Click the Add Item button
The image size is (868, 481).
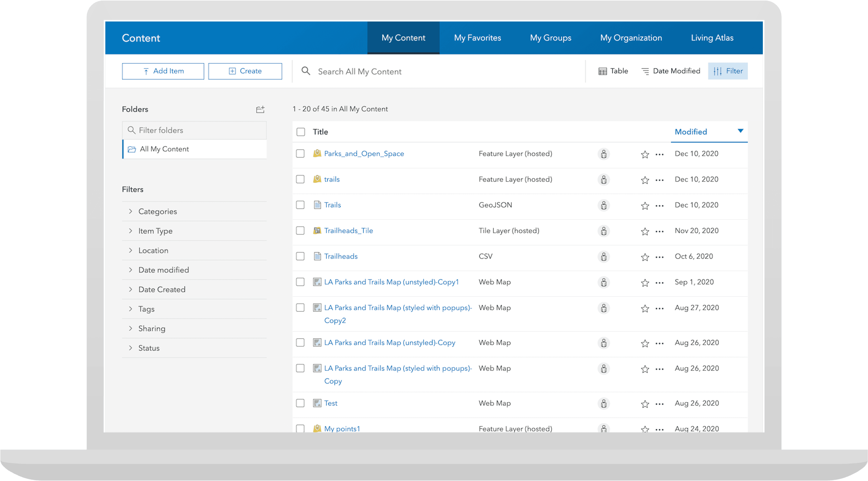click(x=163, y=71)
